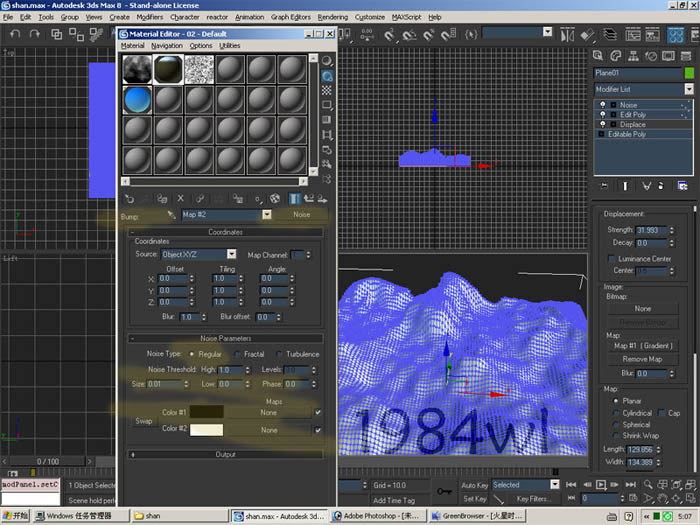Click the Undo arrow in main toolbar
700x525 pixels.
pos(15,34)
